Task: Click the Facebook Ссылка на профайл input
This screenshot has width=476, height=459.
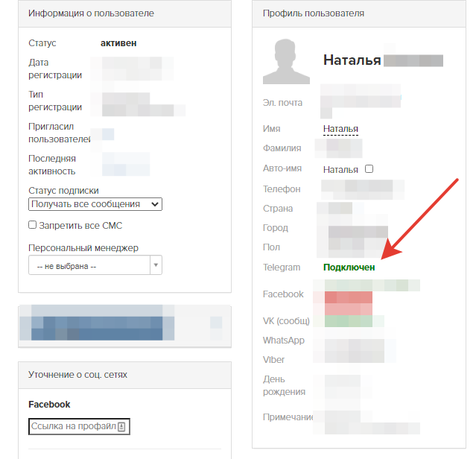Action: click(79, 426)
